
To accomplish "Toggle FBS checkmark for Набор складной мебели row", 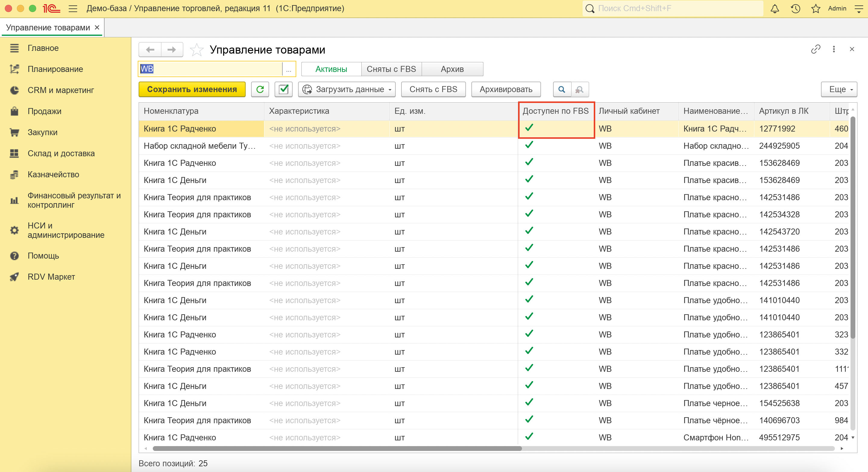I will coord(529,145).
